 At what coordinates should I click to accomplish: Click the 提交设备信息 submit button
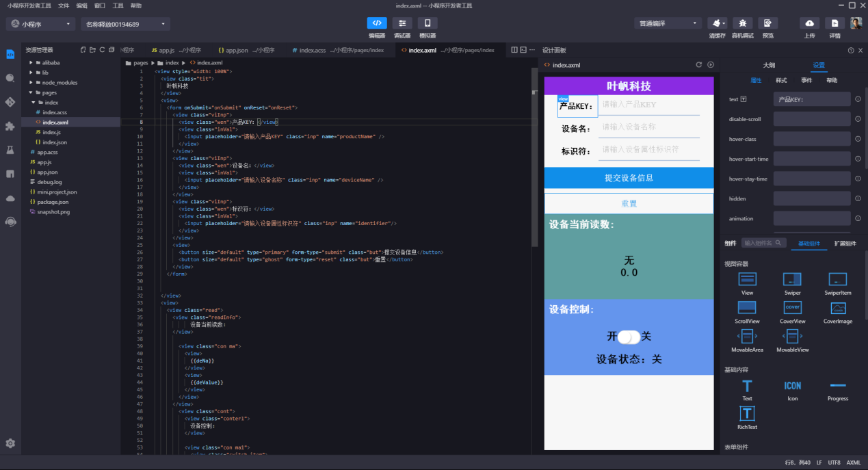(629, 178)
